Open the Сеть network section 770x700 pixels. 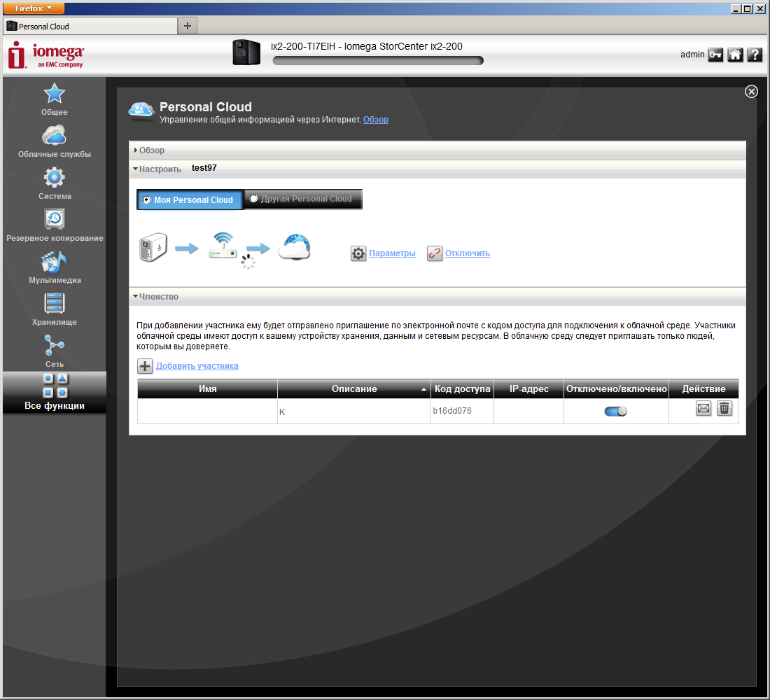[54, 351]
